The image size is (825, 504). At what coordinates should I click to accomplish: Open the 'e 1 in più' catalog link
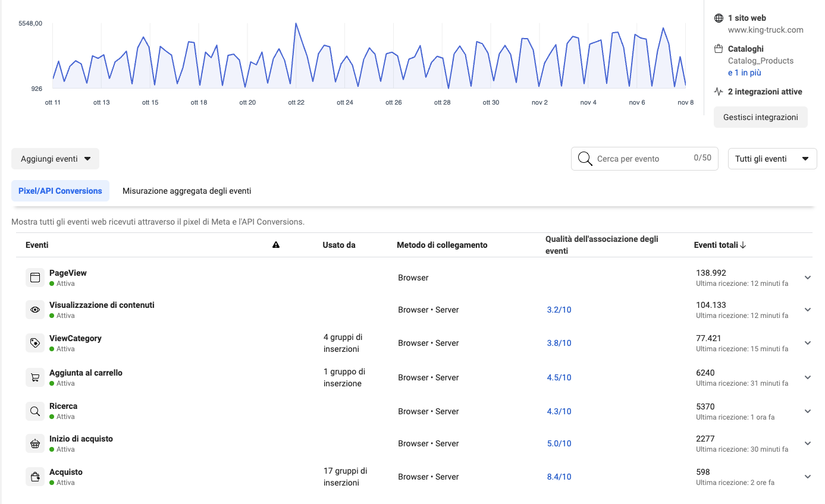point(744,73)
